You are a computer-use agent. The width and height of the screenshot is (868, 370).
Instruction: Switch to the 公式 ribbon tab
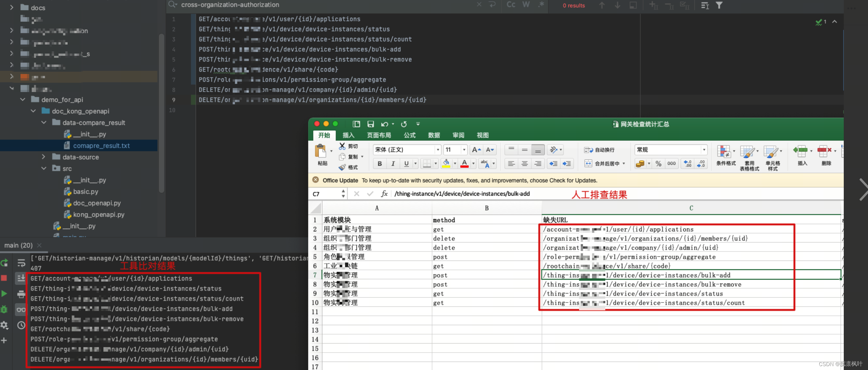point(409,135)
